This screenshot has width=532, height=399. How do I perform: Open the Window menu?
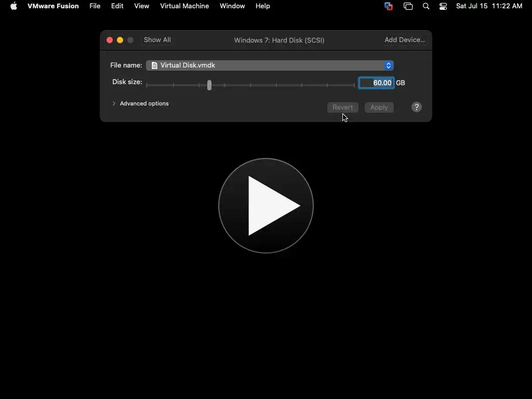tap(232, 6)
